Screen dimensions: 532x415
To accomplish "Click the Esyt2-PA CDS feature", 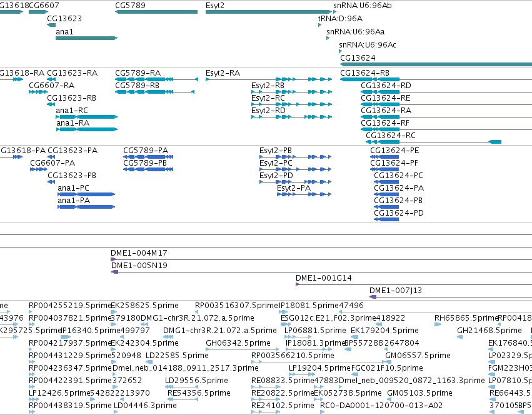I will (304, 194).
